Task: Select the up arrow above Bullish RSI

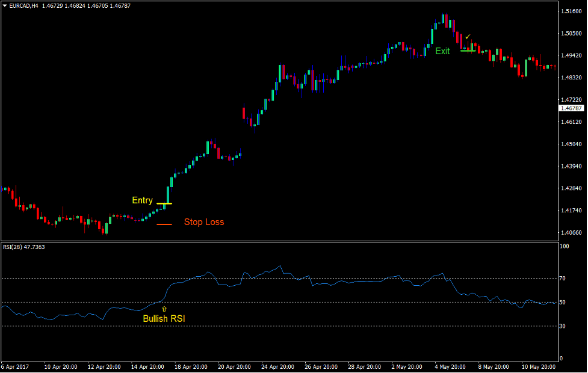Action: coord(164,309)
